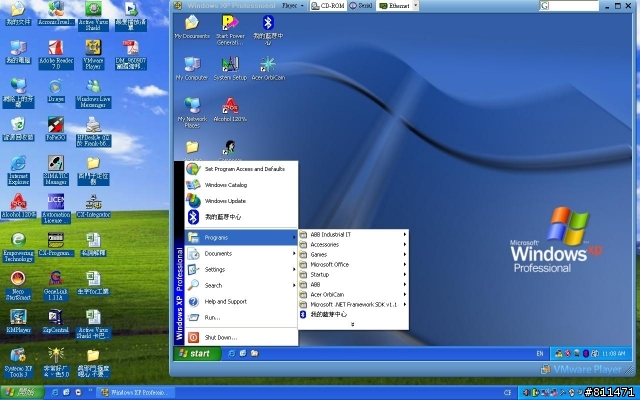The width and height of the screenshot is (640, 400).
Task: Click host taskbar Internet Explorer quick launch
Action: (x=55, y=393)
